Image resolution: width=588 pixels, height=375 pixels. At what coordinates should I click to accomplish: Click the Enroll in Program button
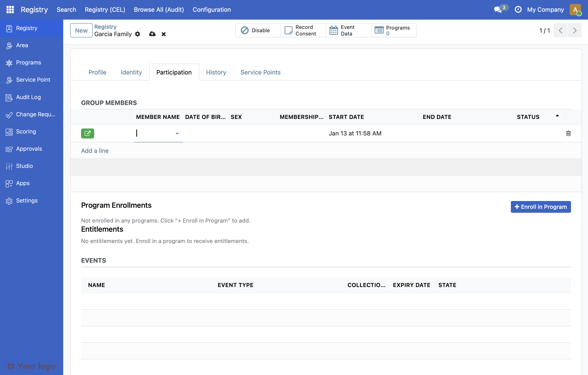pyautogui.click(x=541, y=207)
